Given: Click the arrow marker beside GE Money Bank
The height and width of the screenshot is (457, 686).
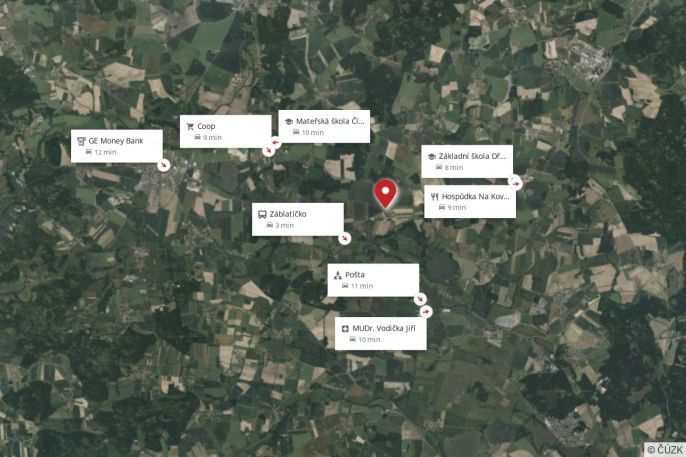Looking at the screenshot, I should (x=164, y=165).
